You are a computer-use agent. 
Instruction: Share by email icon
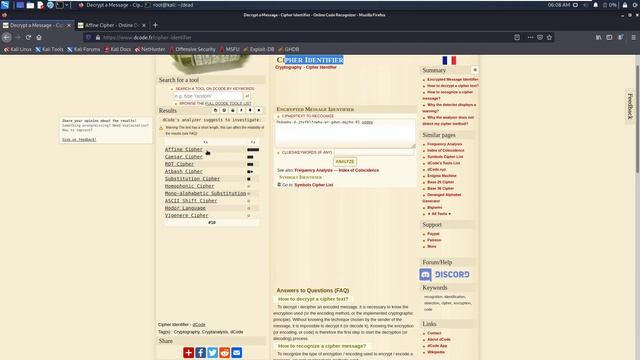point(236,353)
